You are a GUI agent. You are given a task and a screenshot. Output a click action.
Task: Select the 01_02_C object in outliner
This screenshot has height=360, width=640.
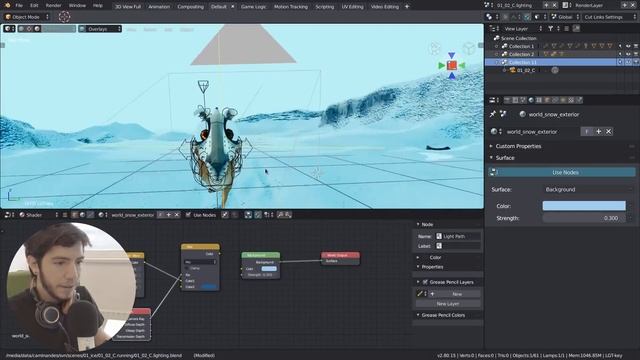526,70
